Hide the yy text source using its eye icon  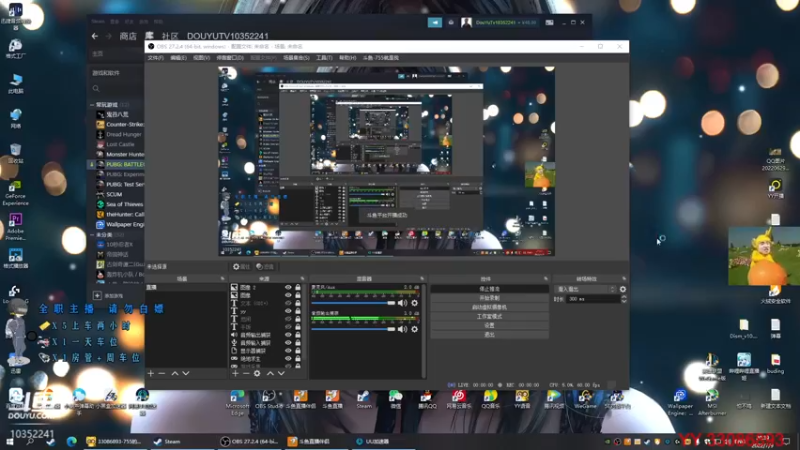[288, 311]
